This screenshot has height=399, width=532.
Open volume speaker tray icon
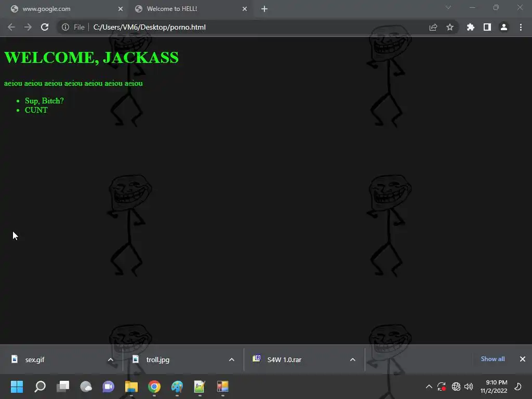click(x=469, y=387)
